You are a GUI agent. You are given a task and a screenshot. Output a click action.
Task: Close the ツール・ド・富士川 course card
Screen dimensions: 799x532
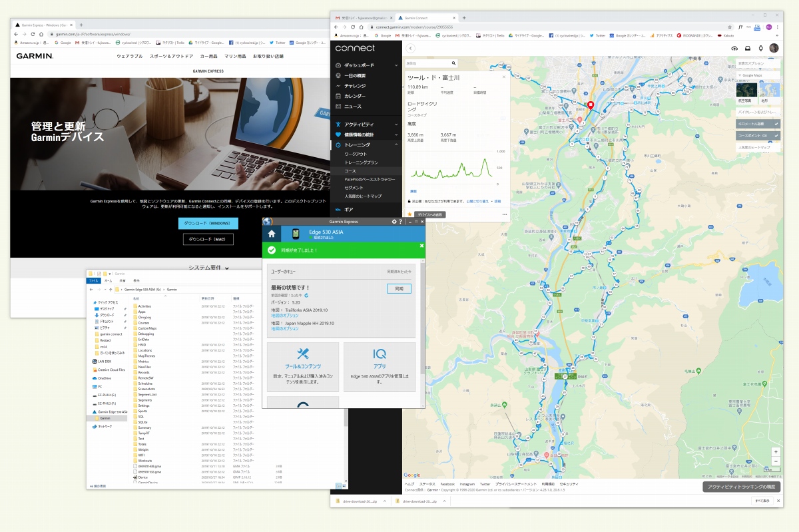tap(505, 77)
